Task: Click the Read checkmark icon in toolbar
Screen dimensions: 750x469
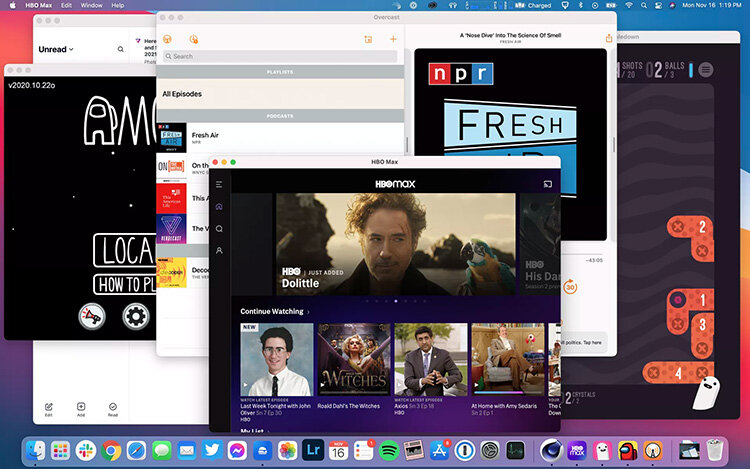Action: [x=113, y=409]
